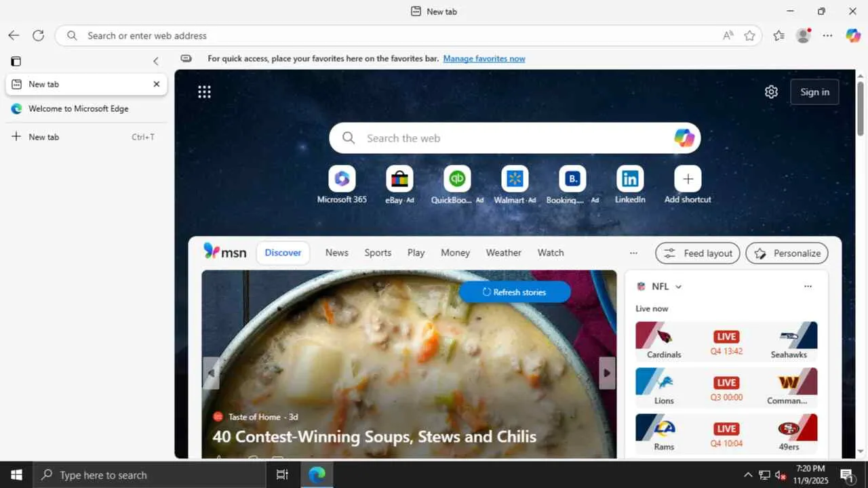Click the Personalize button
The height and width of the screenshot is (488, 868).
(787, 253)
